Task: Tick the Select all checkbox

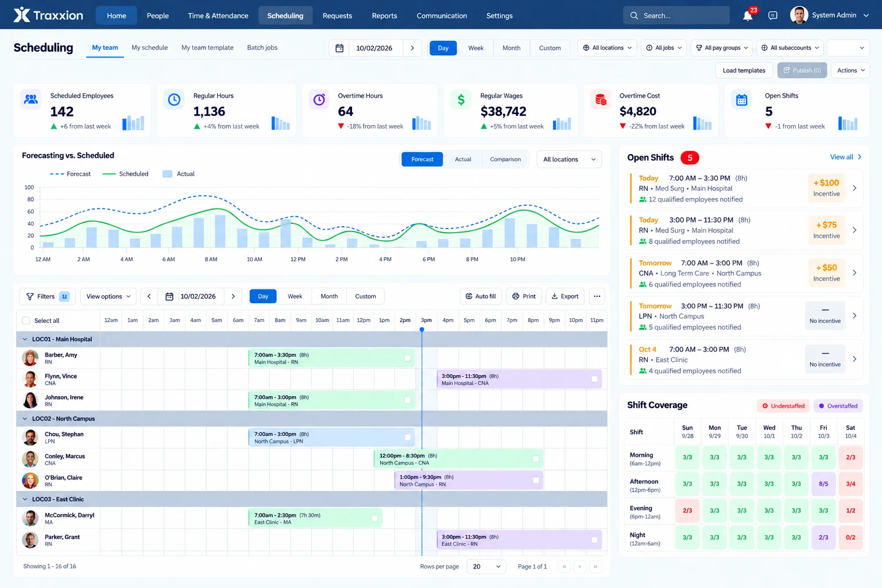Action: [26, 320]
